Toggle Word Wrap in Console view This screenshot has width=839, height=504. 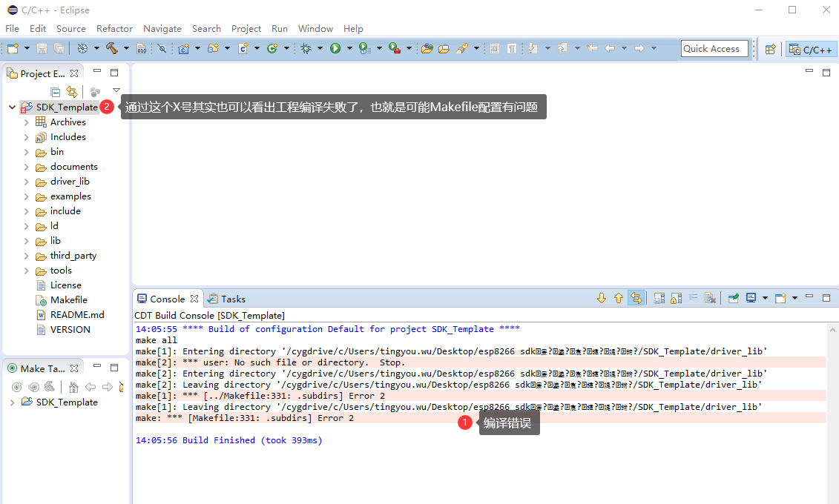(692, 298)
